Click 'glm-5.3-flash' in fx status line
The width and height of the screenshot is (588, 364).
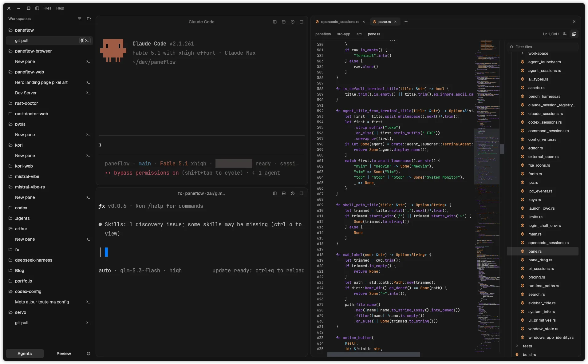140,271
